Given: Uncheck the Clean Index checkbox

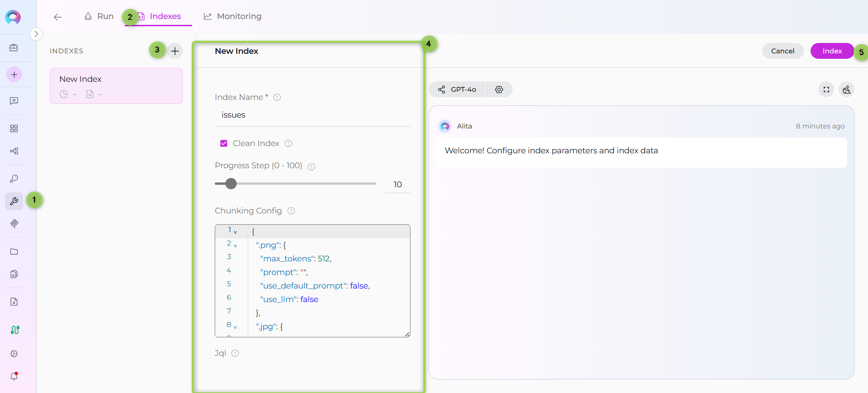Looking at the screenshot, I should click(224, 143).
